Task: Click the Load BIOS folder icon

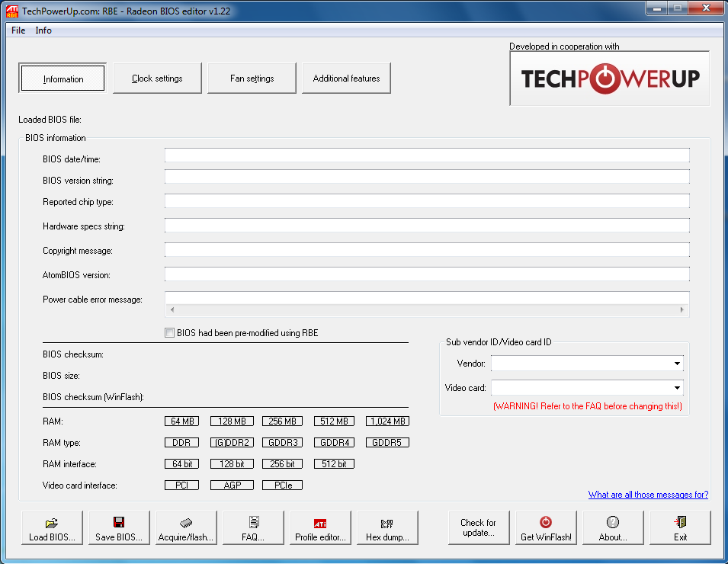Action: pos(52,523)
